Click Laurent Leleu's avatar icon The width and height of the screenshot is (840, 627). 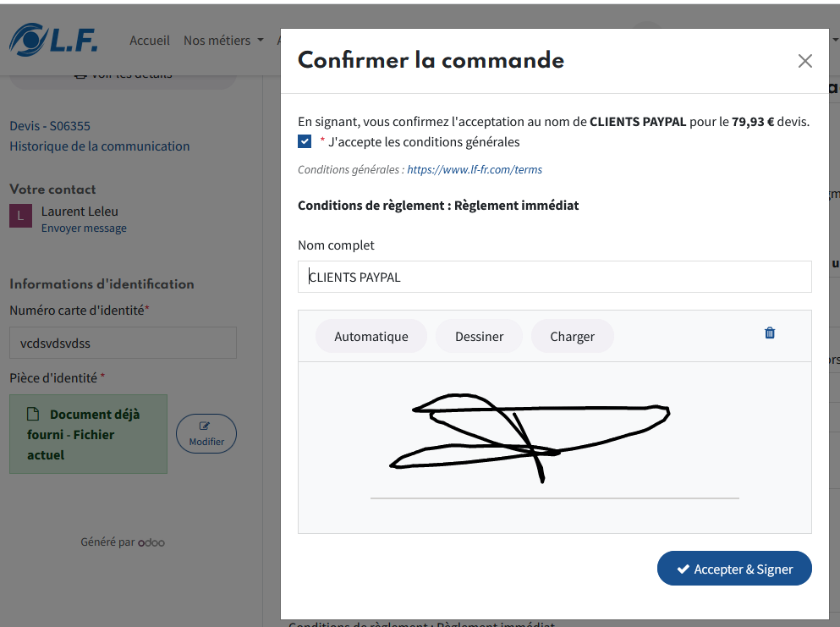click(21, 216)
